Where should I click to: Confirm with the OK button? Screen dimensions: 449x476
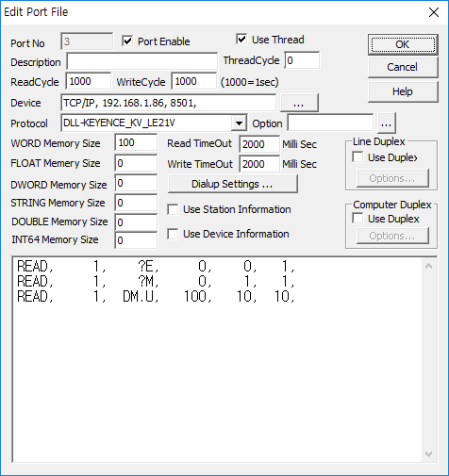[403, 44]
